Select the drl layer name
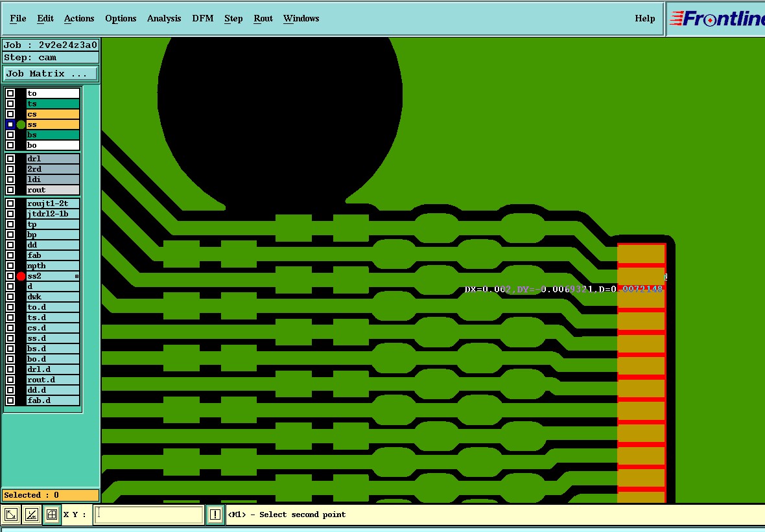The image size is (765, 532). tap(53, 159)
